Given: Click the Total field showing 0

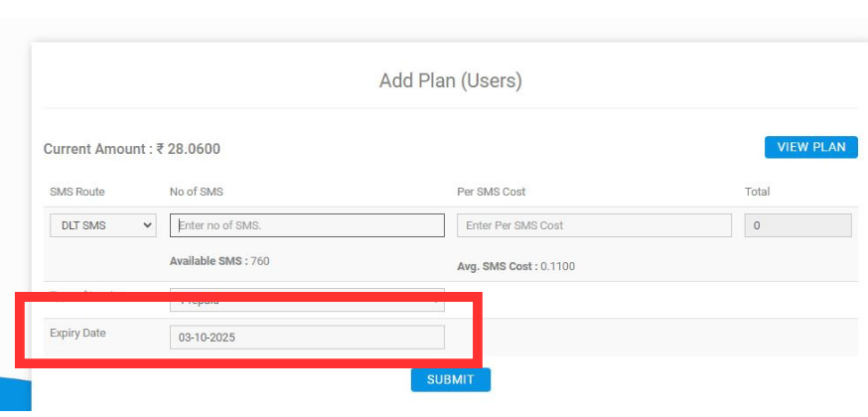Looking at the screenshot, I should click(797, 225).
